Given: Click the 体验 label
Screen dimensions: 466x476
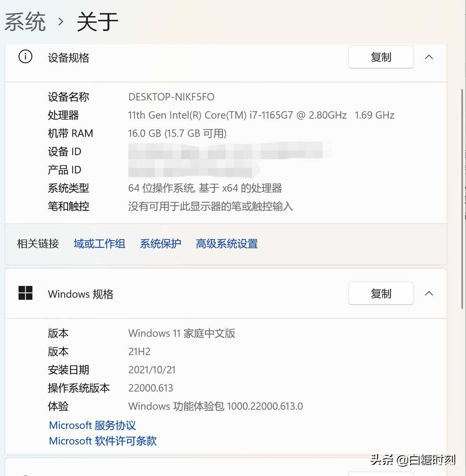Looking at the screenshot, I should [x=58, y=406].
